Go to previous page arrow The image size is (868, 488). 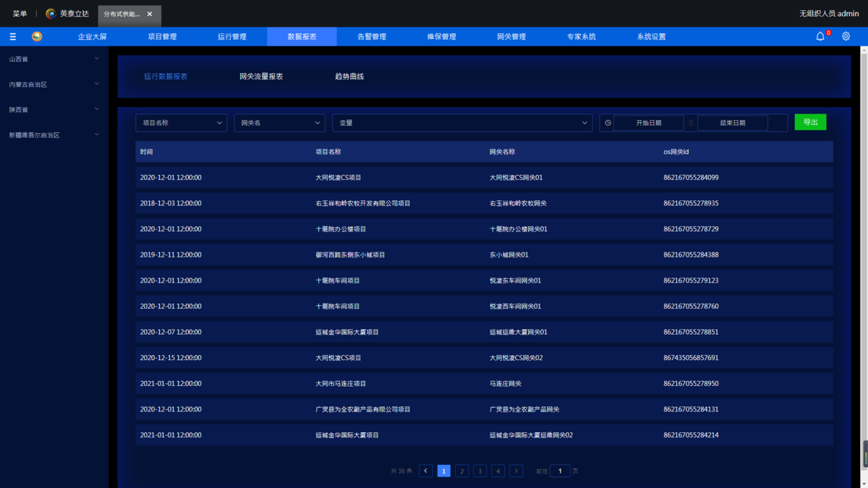[426, 471]
